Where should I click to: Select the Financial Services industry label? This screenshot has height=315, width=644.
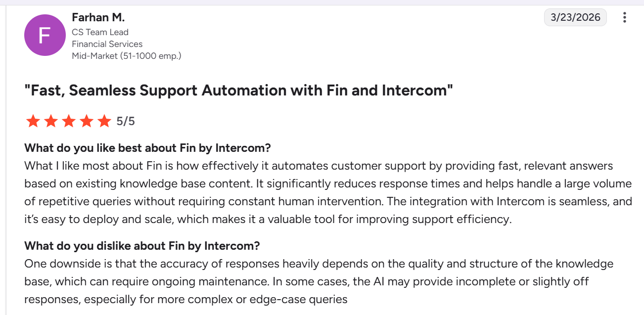(x=107, y=44)
